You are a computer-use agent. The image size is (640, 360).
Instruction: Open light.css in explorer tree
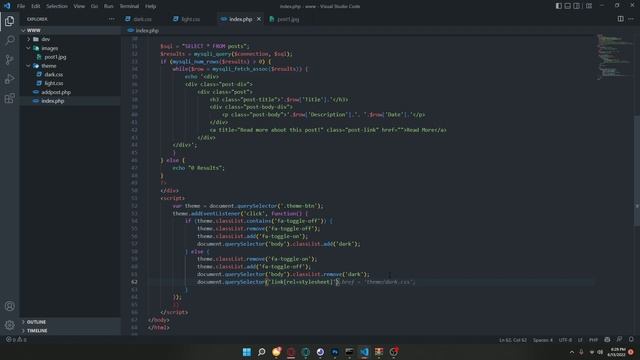tap(53, 83)
